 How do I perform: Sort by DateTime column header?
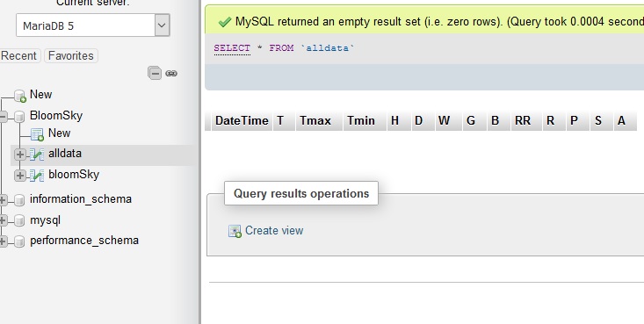coord(242,120)
